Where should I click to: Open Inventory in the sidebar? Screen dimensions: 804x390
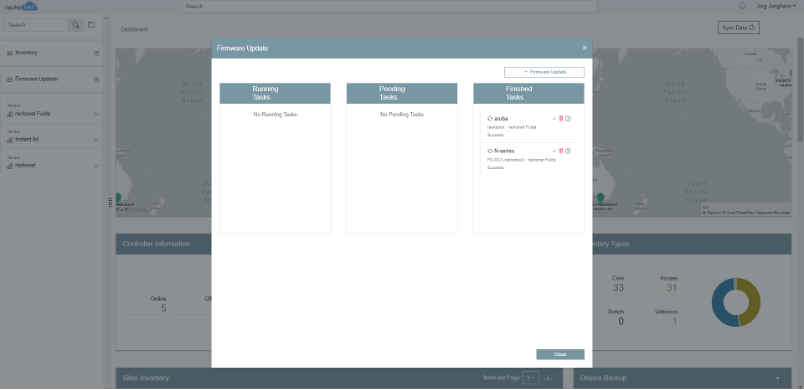(26, 53)
